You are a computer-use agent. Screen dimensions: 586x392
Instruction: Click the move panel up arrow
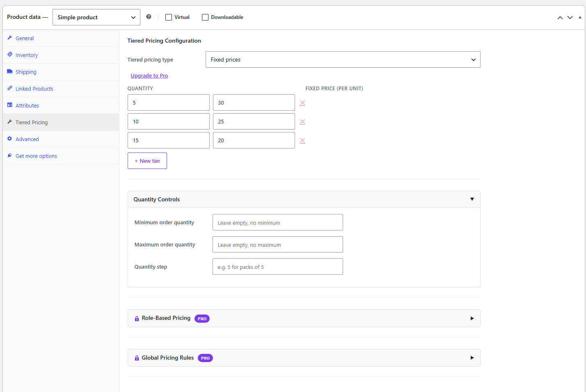(x=560, y=18)
